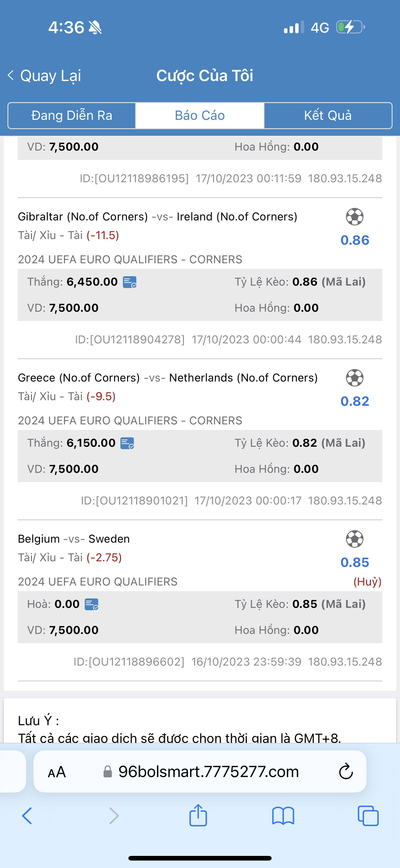Switch to the Đang Diễn Ra tab

coord(72,115)
